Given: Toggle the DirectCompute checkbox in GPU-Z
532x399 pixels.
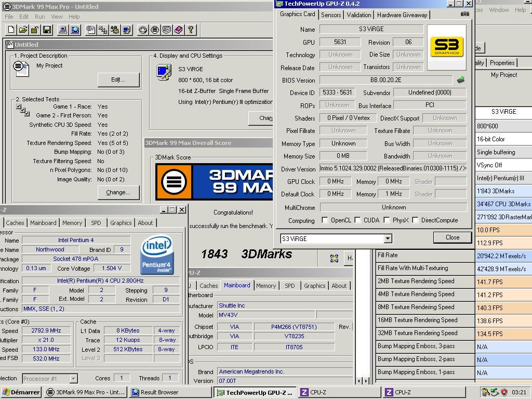Looking at the screenshot, I should click(415, 220).
